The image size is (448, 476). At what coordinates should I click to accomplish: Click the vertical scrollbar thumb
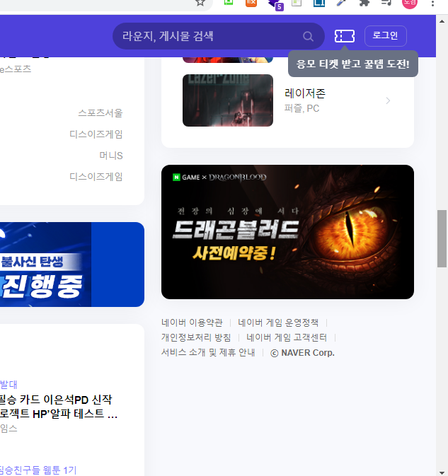pos(442,238)
